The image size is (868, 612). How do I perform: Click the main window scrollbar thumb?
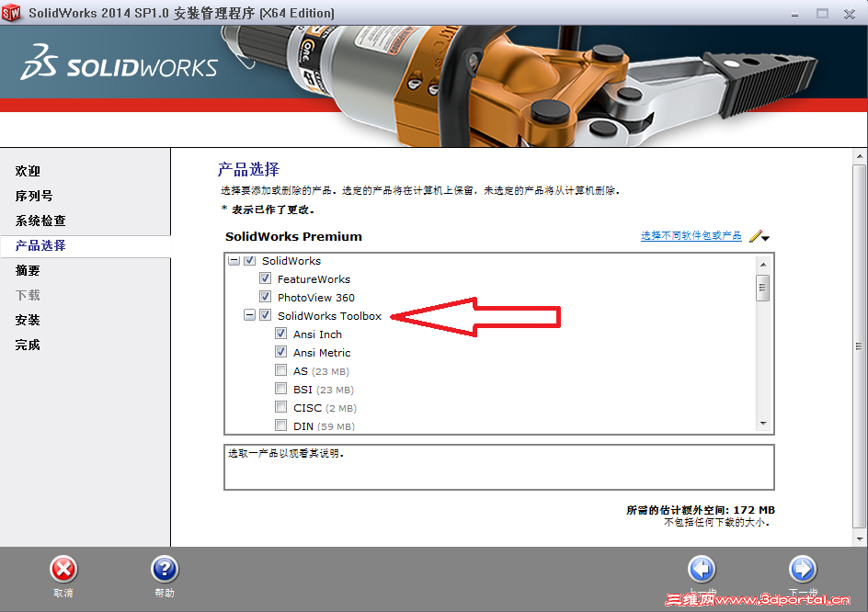[x=859, y=346]
